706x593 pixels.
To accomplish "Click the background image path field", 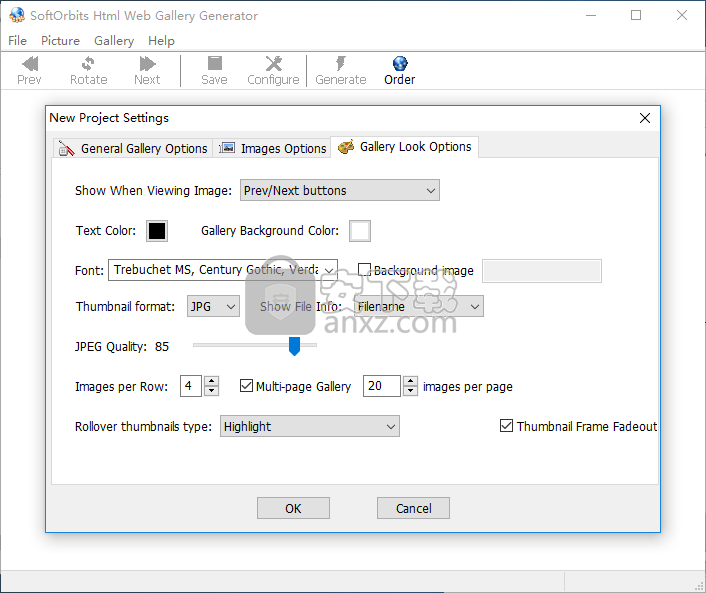I will 542,271.
